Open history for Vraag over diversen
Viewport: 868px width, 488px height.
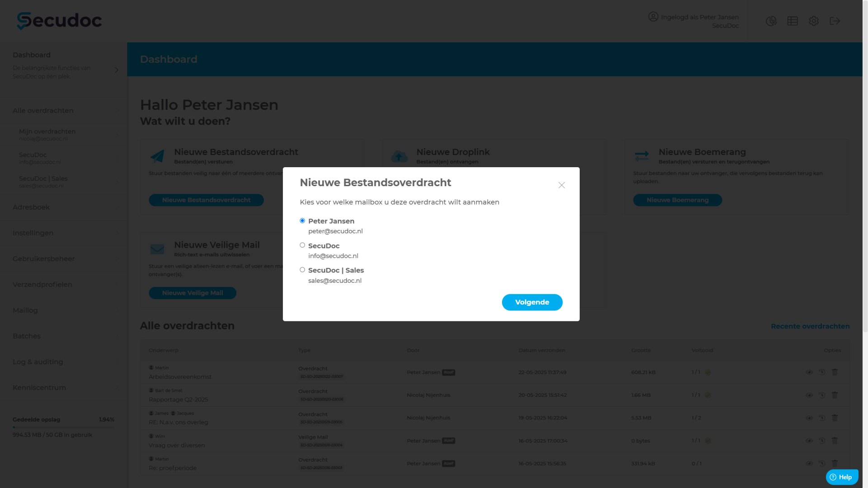click(822, 441)
